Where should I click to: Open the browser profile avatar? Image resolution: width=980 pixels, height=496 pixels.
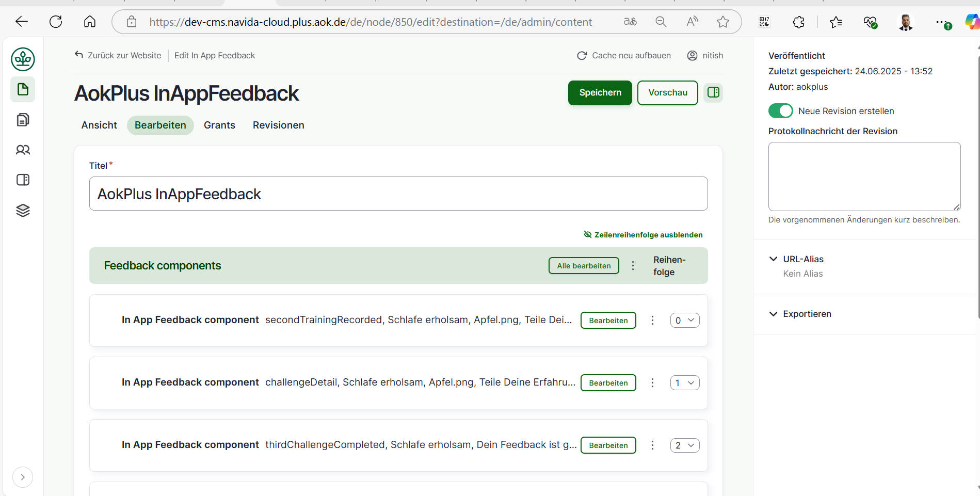click(x=906, y=22)
